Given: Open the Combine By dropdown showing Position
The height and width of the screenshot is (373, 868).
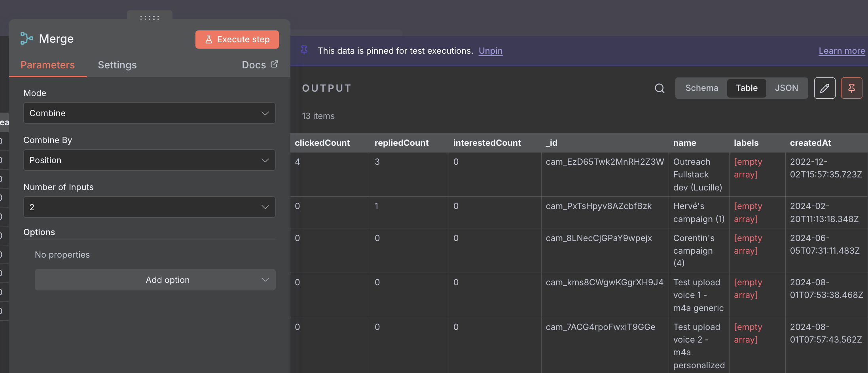Looking at the screenshot, I should pyautogui.click(x=149, y=160).
